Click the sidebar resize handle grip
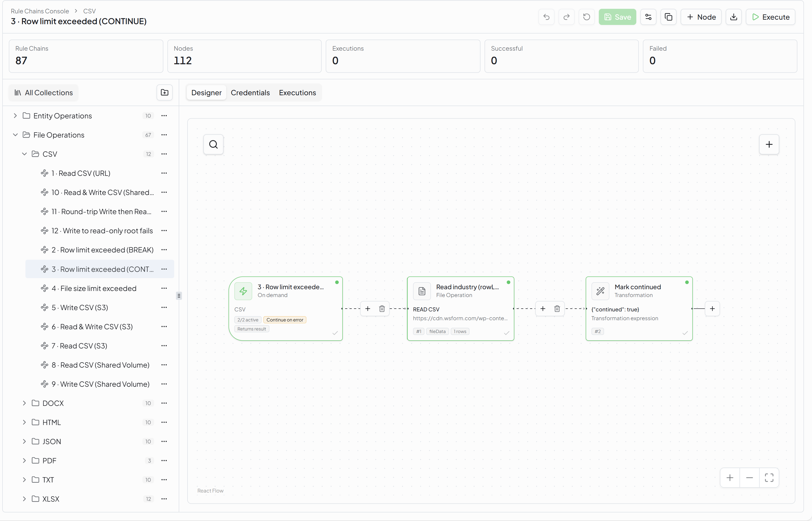The width and height of the screenshot is (812, 521). tap(179, 296)
